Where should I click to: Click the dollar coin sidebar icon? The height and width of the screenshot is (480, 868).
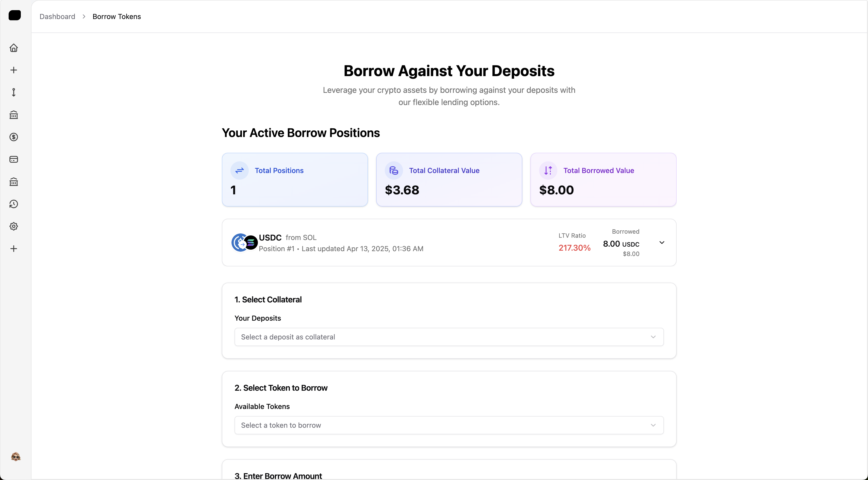click(14, 137)
